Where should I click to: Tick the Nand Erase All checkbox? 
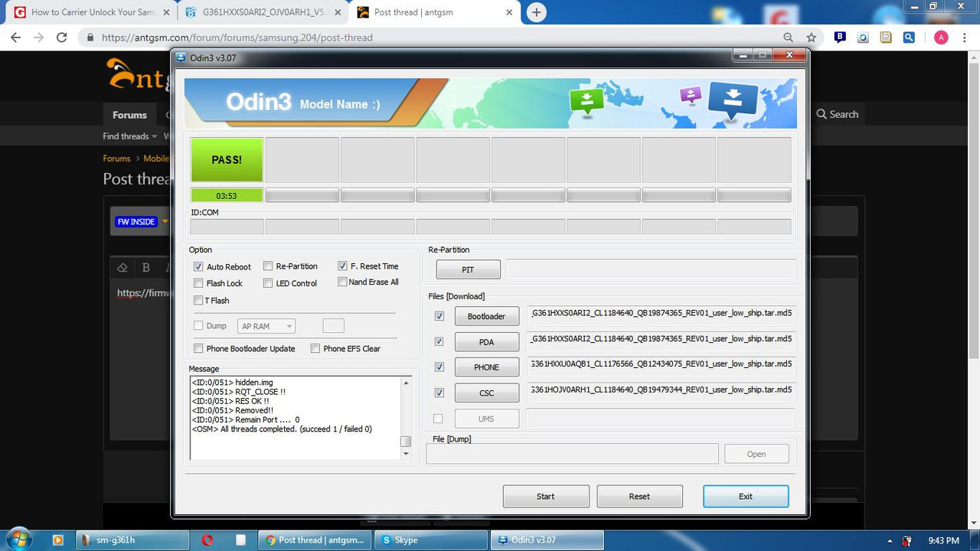pyautogui.click(x=342, y=282)
